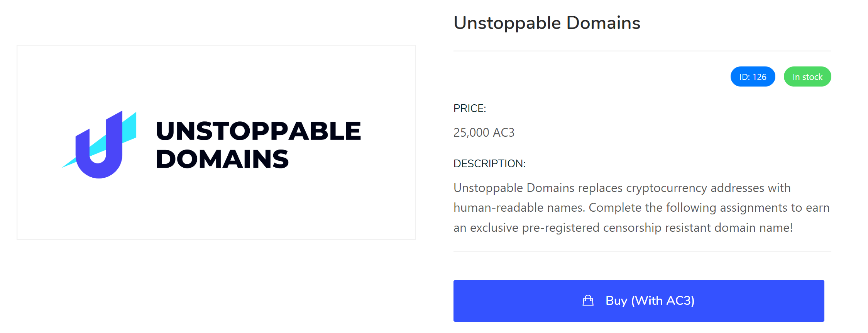868x333 pixels.
Task: Click the DESCRIPTION: label
Action: (x=489, y=164)
